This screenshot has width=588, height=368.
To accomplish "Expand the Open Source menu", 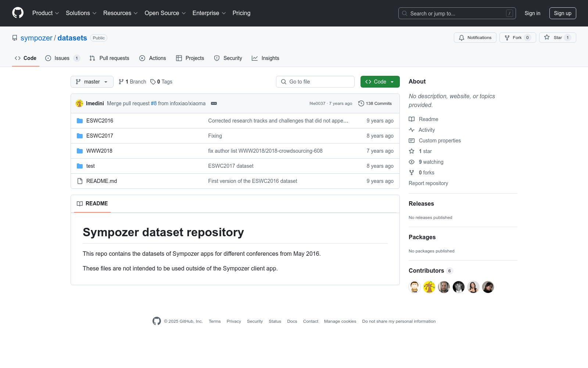I will (x=165, y=13).
